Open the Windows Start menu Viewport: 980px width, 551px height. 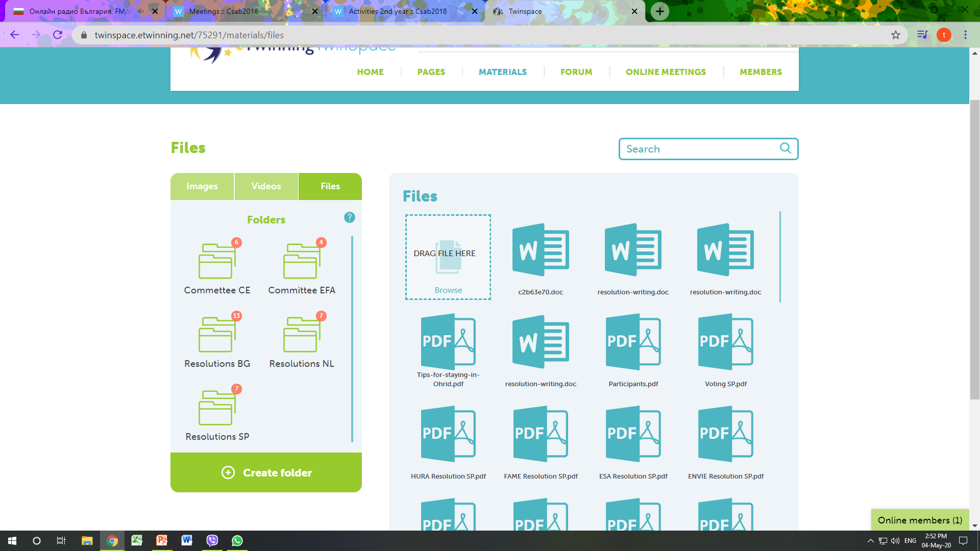coord(12,541)
